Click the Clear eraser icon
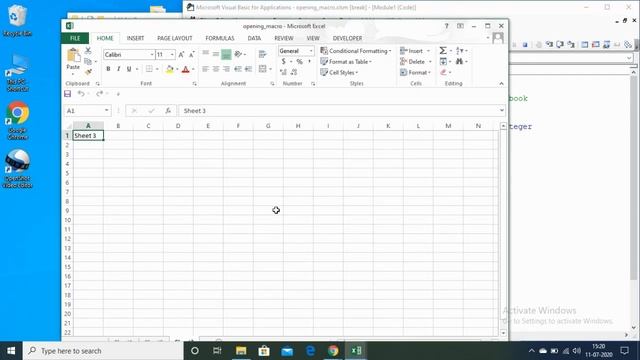 coord(443,73)
